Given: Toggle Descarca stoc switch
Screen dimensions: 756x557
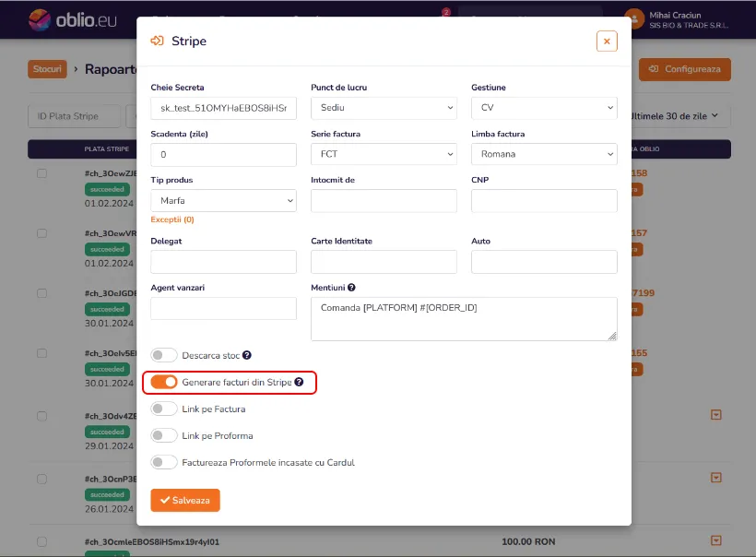Looking at the screenshot, I should pos(164,355).
